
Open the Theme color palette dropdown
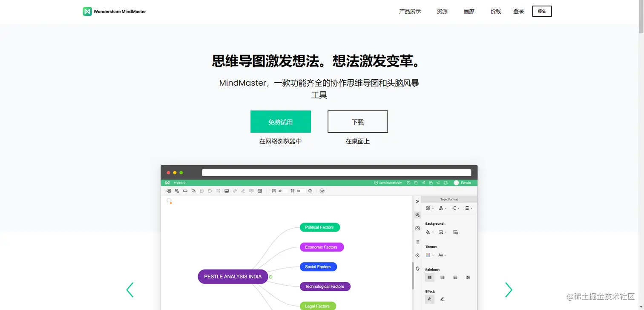[430, 255]
